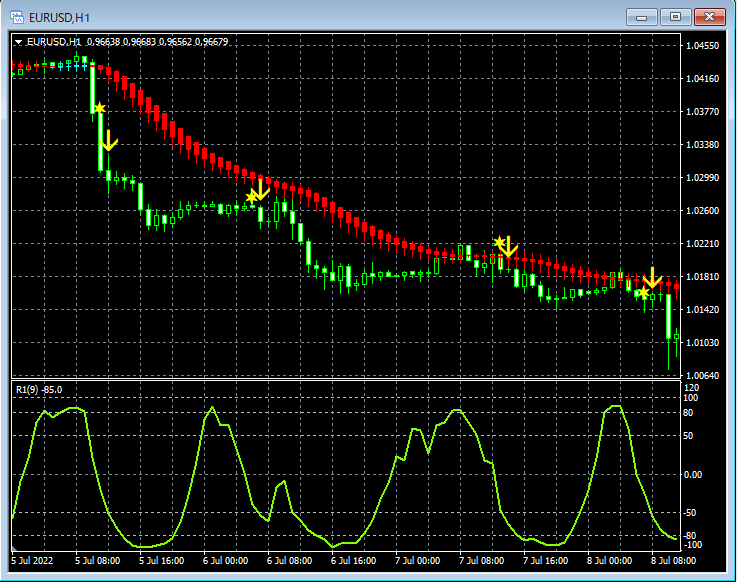Click the 7 Jul 16:00 time label
The height and width of the screenshot is (582, 738).
point(545,561)
